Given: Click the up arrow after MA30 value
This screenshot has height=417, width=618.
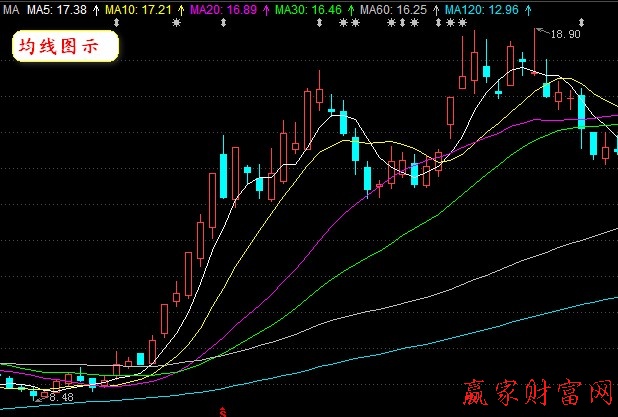Looking at the screenshot, I should coord(349,8).
